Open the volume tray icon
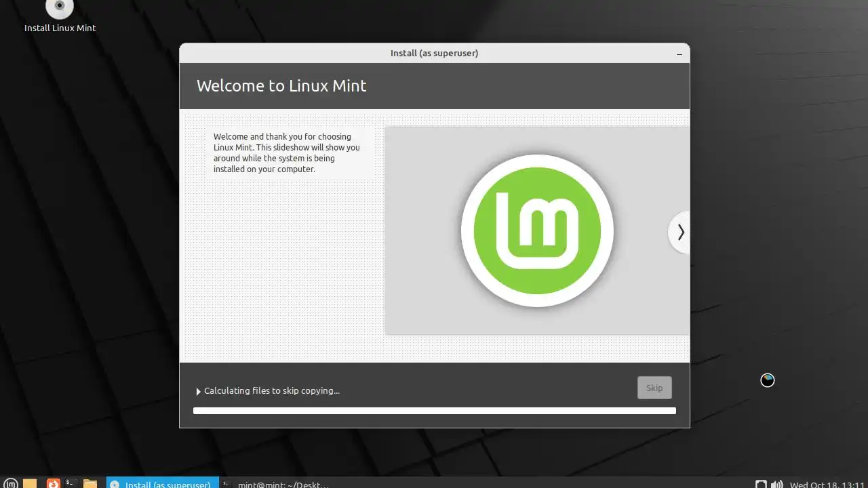This screenshot has width=868, height=488. (777, 484)
